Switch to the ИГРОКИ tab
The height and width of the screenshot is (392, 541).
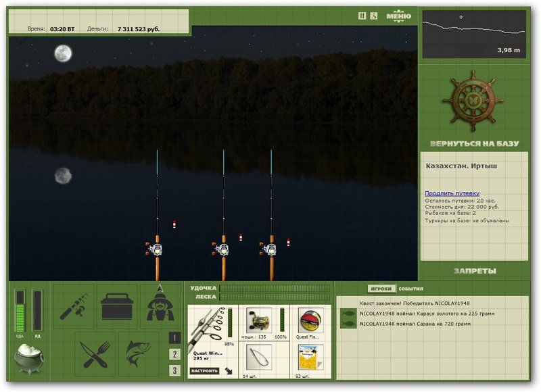(381, 289)
